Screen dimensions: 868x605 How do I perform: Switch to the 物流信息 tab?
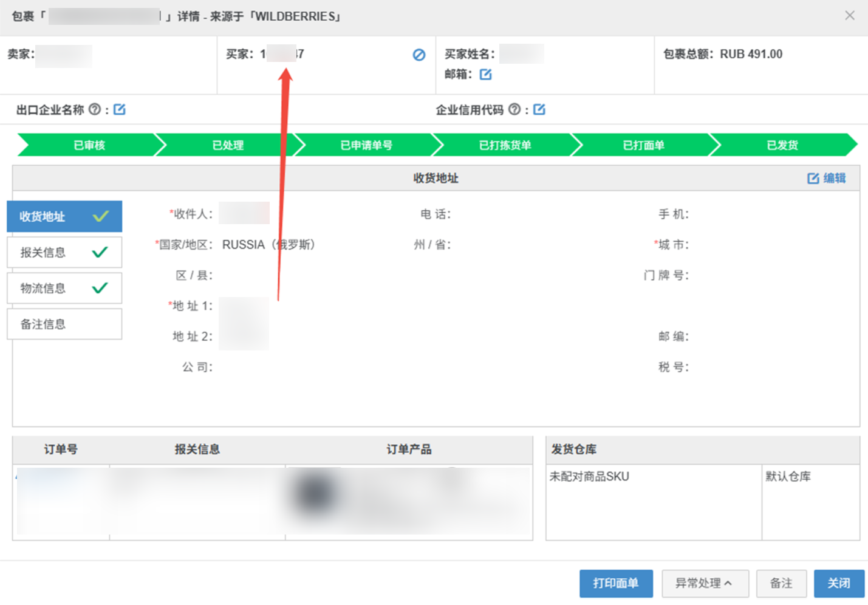tap(64, 288)
